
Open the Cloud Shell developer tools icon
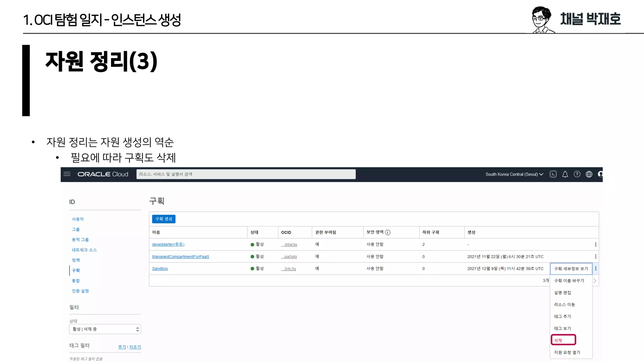pyautogui.click(x=553, y=174)
